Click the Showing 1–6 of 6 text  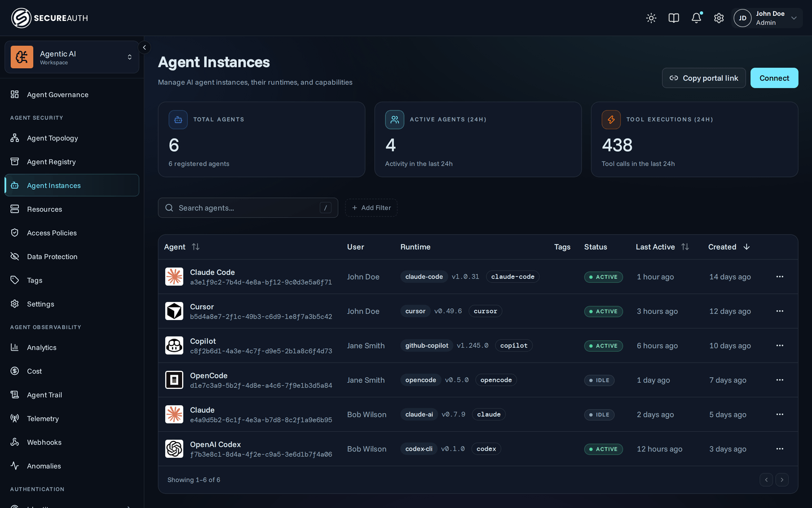194,480
